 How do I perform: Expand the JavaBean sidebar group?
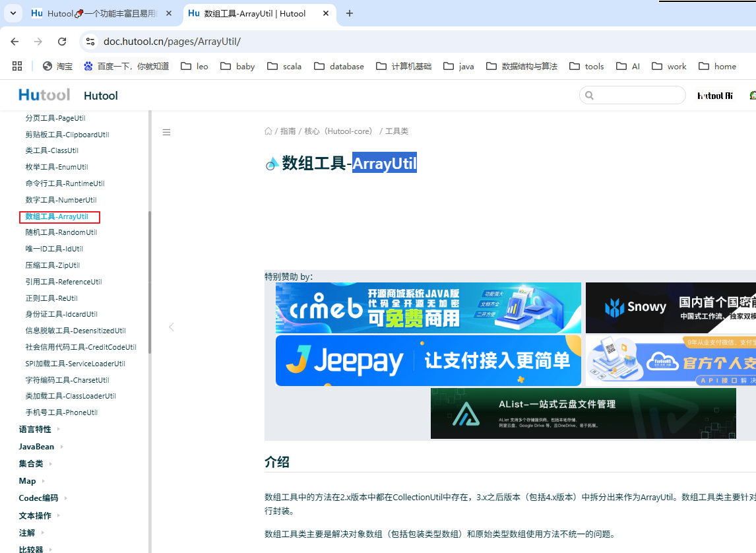click(x=41, y=447)
